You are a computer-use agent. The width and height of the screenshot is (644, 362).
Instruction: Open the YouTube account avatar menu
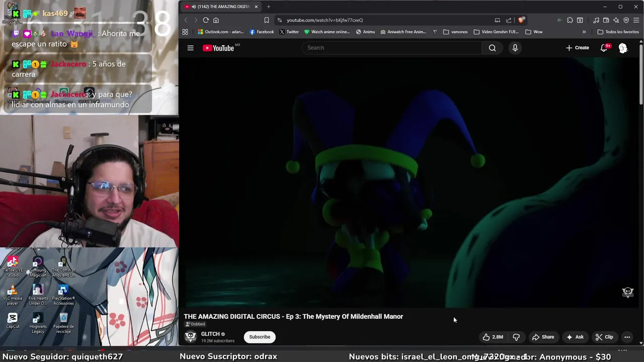[623, 48]
